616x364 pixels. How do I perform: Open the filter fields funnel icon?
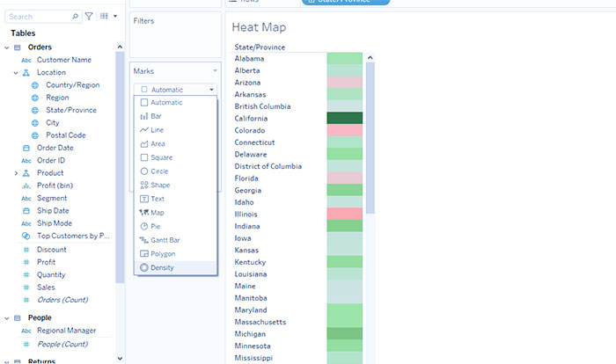pos(89,16)
